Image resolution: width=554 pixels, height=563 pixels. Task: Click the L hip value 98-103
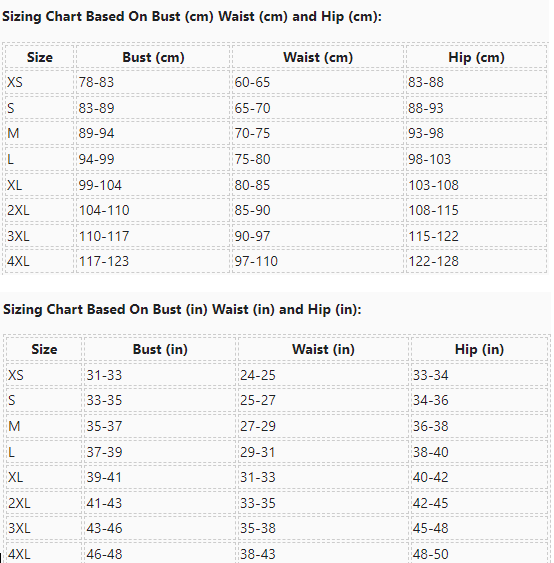[x=429, y=159]
